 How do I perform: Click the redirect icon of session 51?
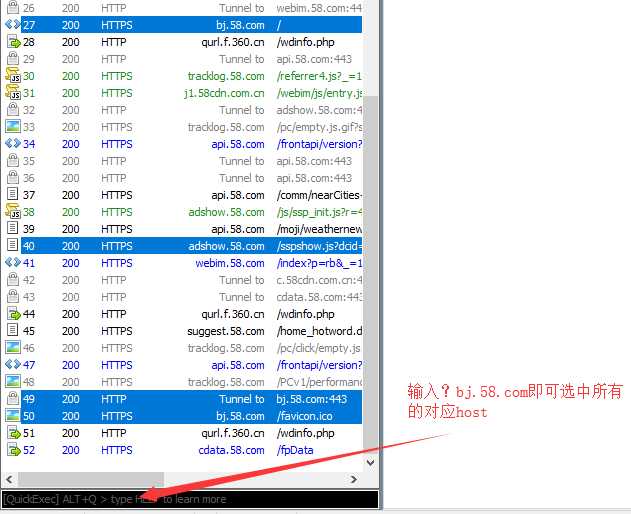(x=14, y=433)
